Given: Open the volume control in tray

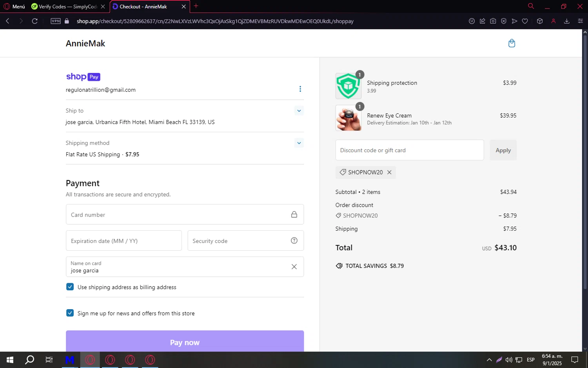Looking at the screenshot, I should click(509, 360).
